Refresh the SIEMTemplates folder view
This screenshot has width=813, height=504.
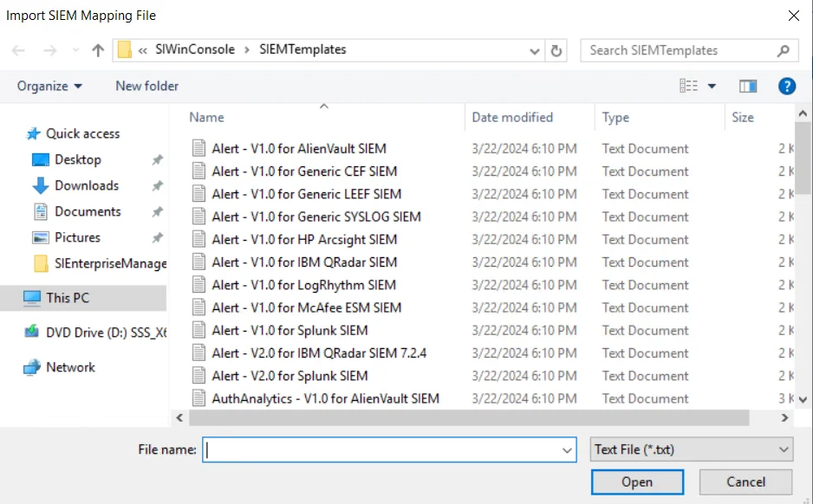[556, 51]
